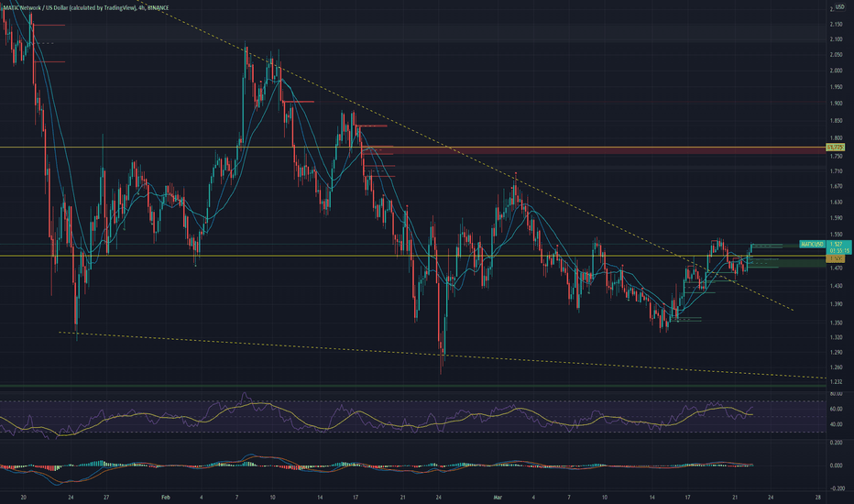
Task: Select the upper yellow horizontal level price tag
Action: point(836,148)
